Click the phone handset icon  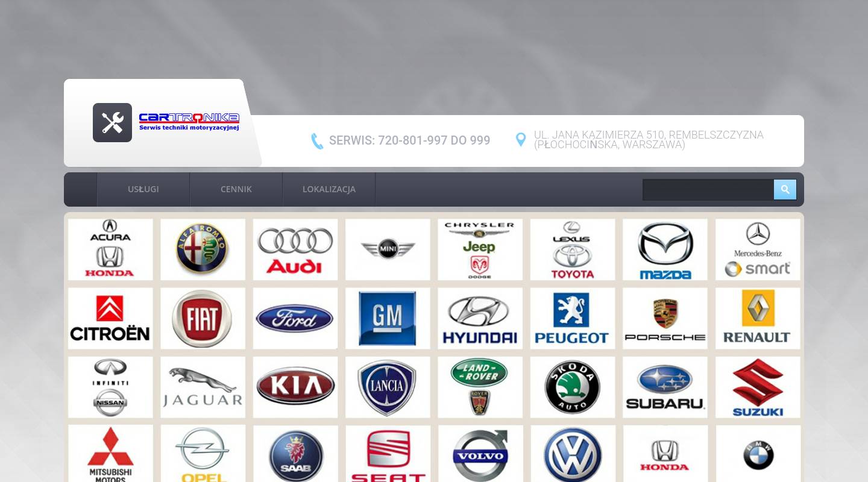point(317,141)
